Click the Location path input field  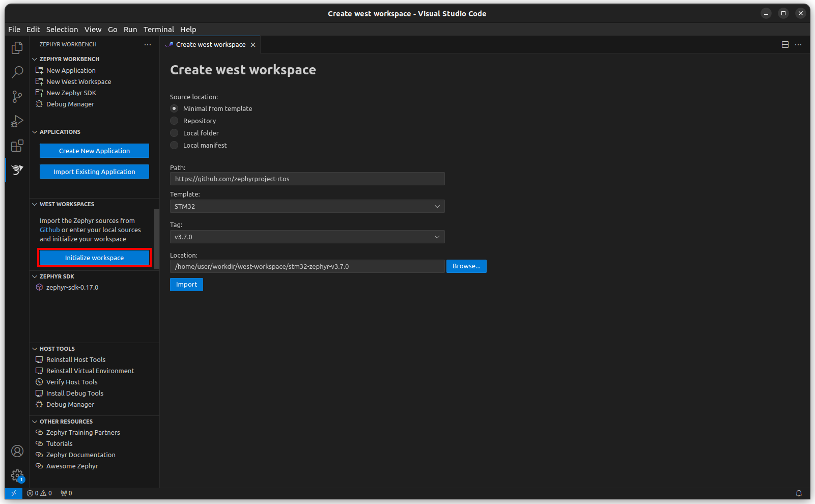[307, 267]
